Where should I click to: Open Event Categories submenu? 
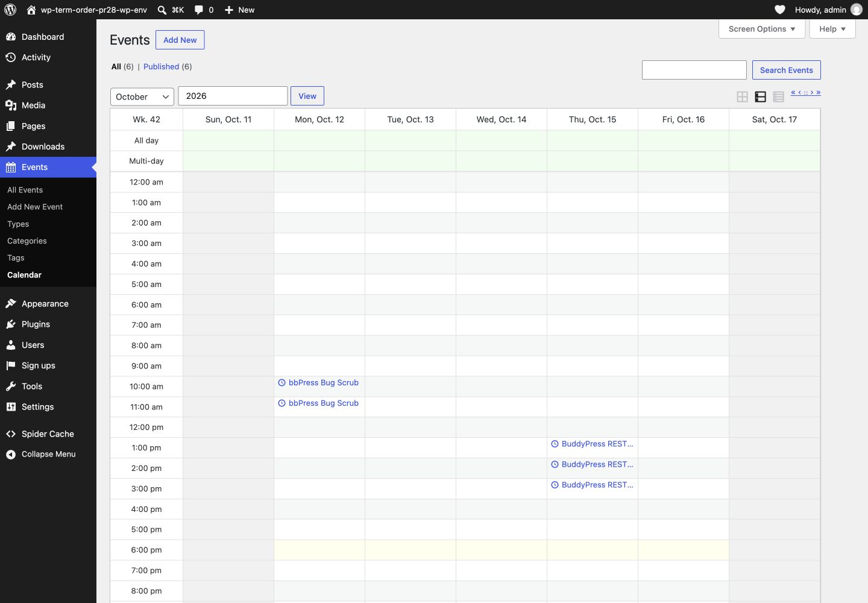(x=27, y=241)
